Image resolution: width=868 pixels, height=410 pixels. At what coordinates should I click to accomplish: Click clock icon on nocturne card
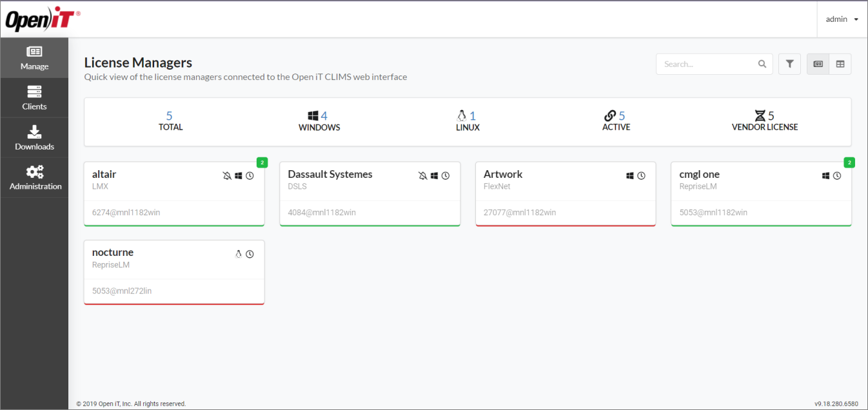[x=250, y=254]
